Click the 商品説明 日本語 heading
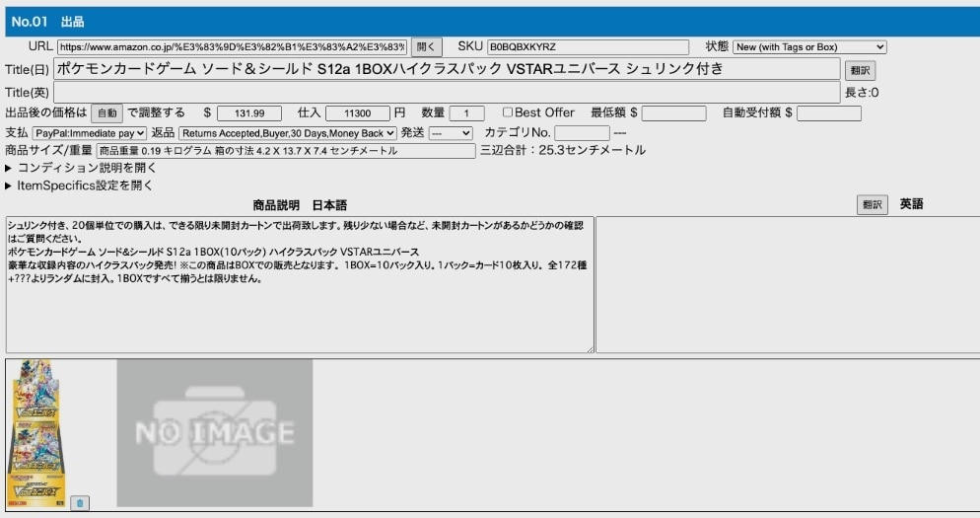Screen dimensions: 980x518 (300, 205)
